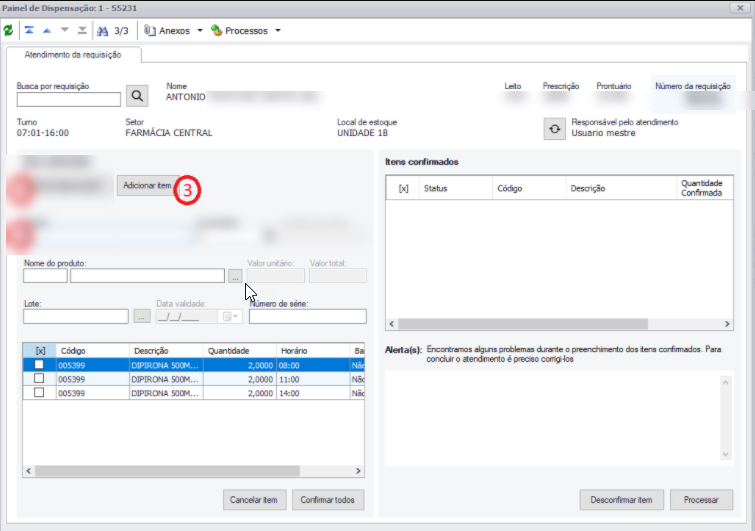Go to previous record up arrow
This screenshot has width=755, height=531.
(x=47, y=30)
